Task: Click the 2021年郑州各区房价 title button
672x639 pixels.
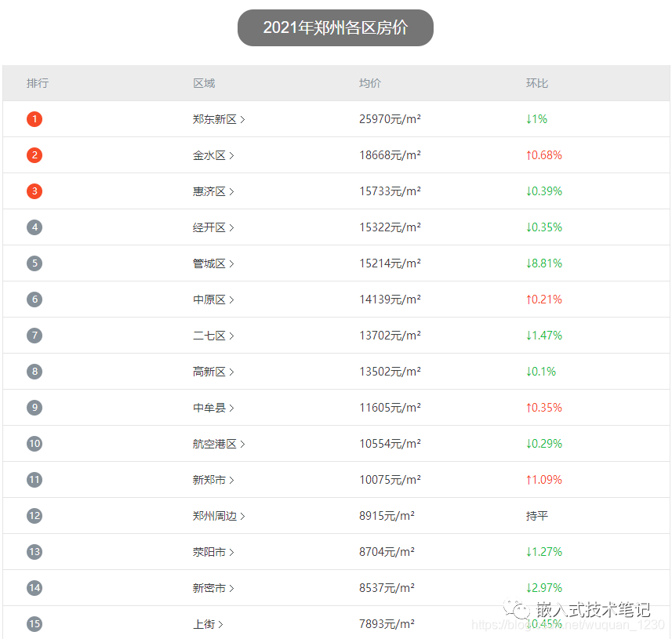Action: pos(335,28)
